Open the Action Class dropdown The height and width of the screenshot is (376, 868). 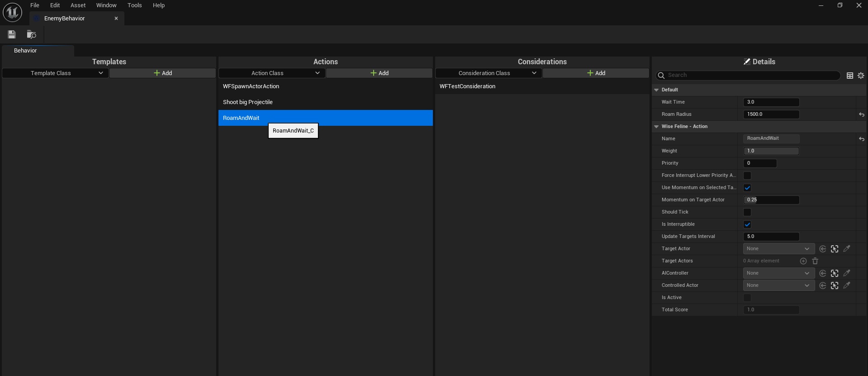tap(272, 73)
